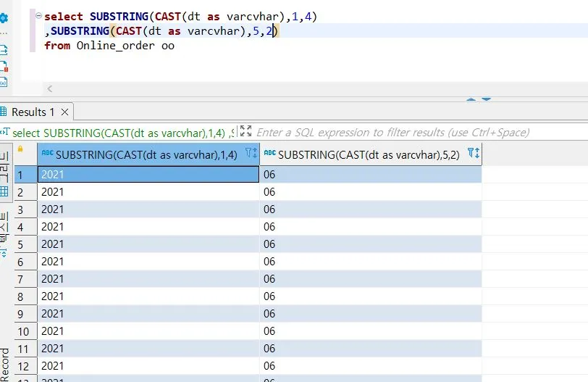Select the 06 cell in row 4

click(371, 227)
